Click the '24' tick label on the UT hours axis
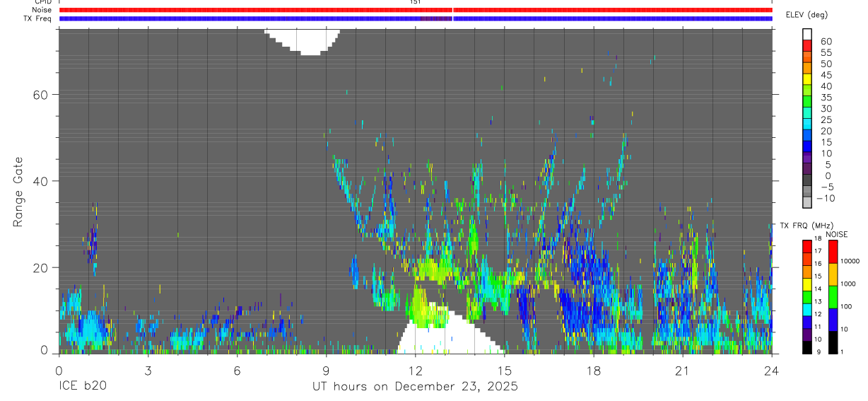This screenshot has height=401, width=868. (771, 371)
